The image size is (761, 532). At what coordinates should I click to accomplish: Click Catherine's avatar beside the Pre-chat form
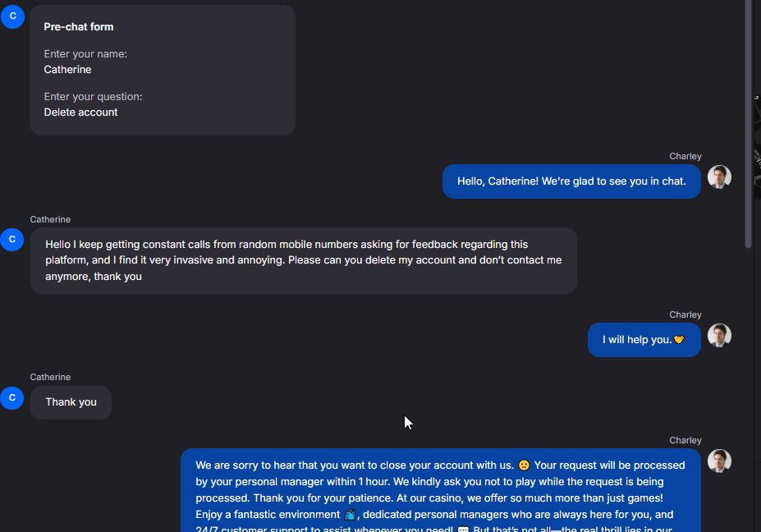pyautogui.click(x=12, y=16)
